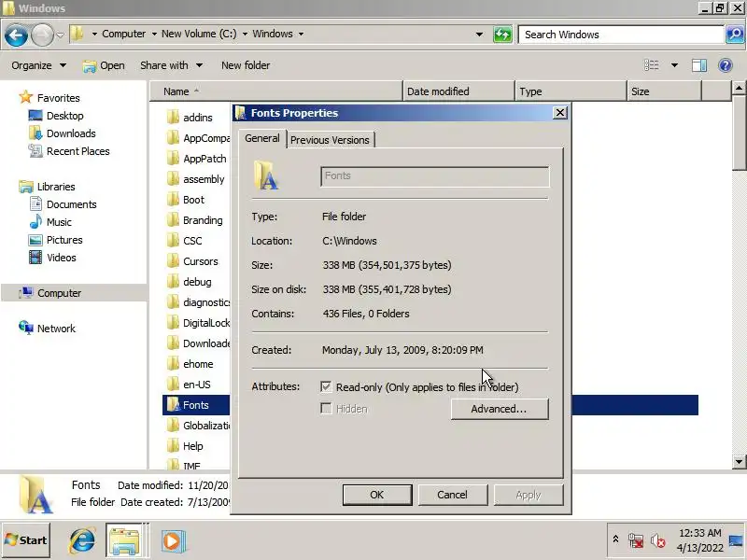Select the Branding folder
This screenshot has width=747, height=560.
point(195,220)
